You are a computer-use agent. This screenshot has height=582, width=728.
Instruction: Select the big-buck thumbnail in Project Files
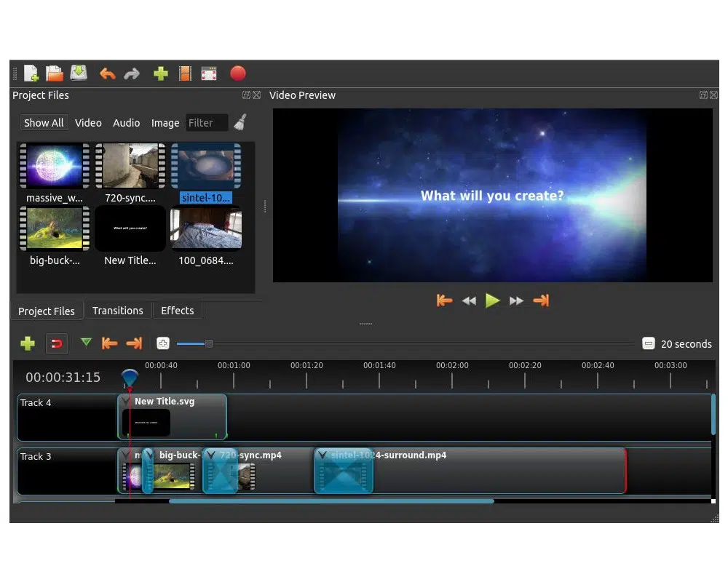(54, 228)
